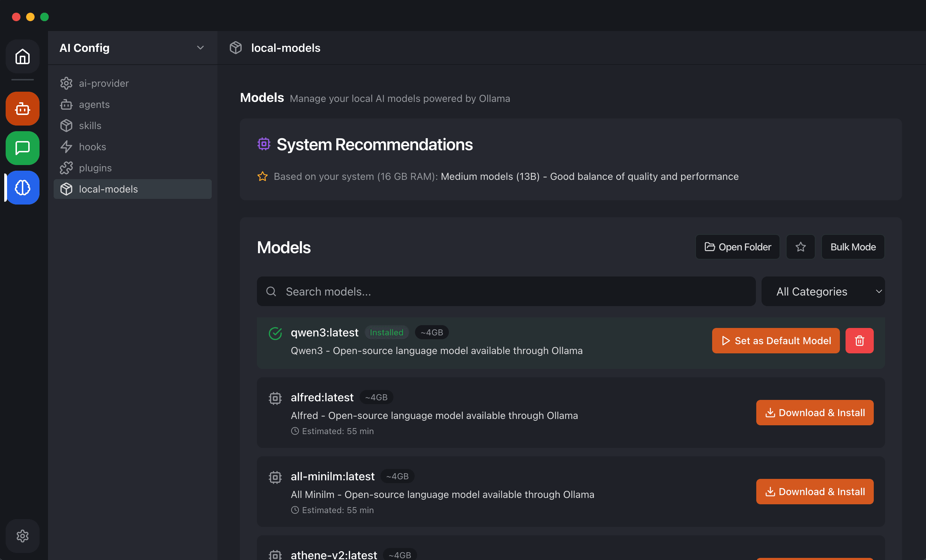
Task: Click the Installed badge on qwen3:latest
Action: [387, 333]
